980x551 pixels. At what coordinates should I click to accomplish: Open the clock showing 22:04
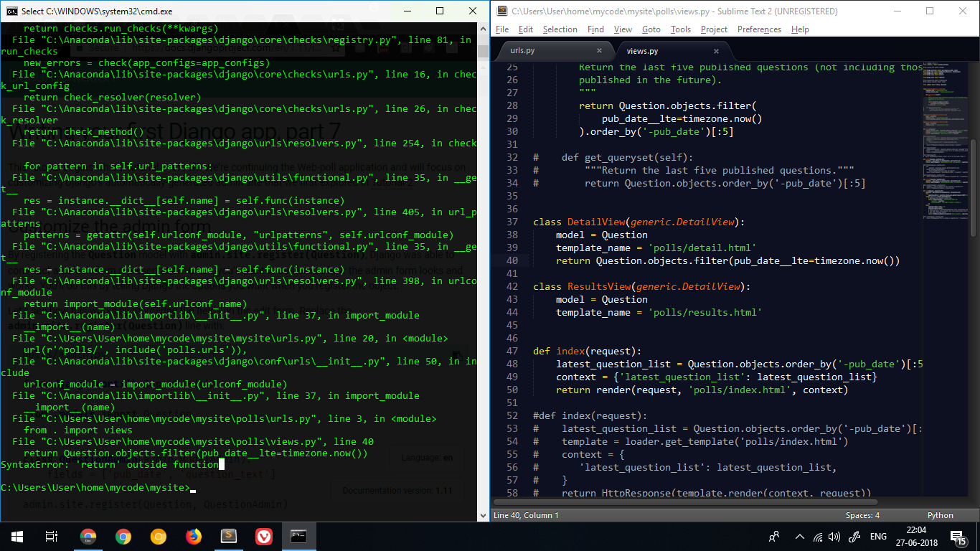click(x=918, y=536)
